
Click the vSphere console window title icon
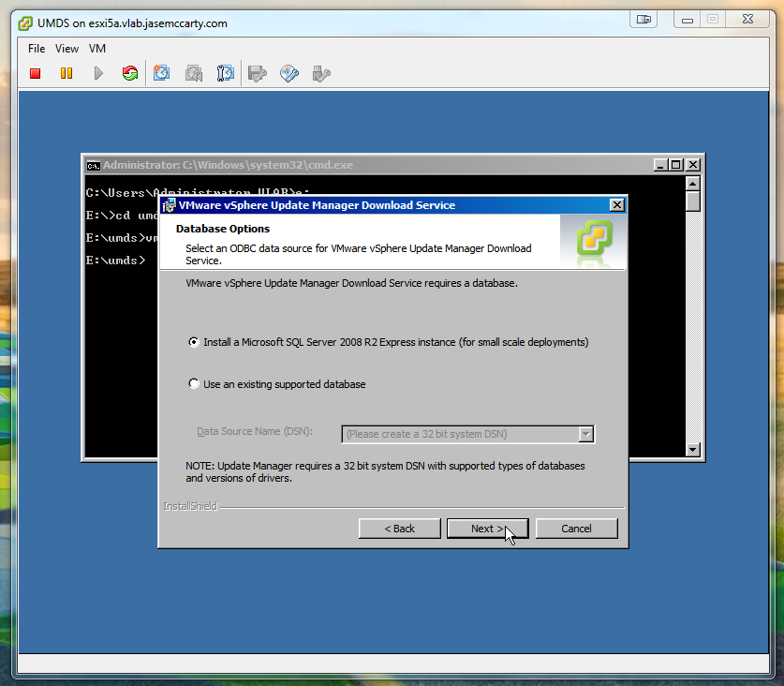[25, 23]
